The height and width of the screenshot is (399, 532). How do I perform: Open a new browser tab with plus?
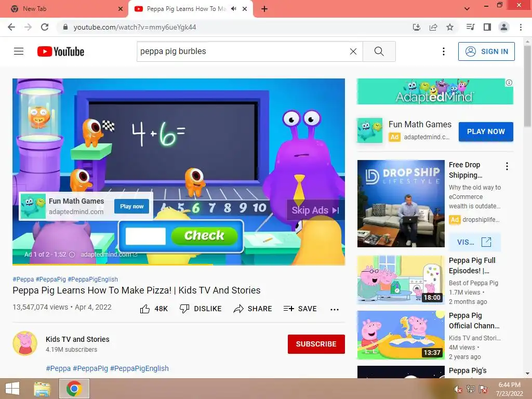click(x=264, y=9)
